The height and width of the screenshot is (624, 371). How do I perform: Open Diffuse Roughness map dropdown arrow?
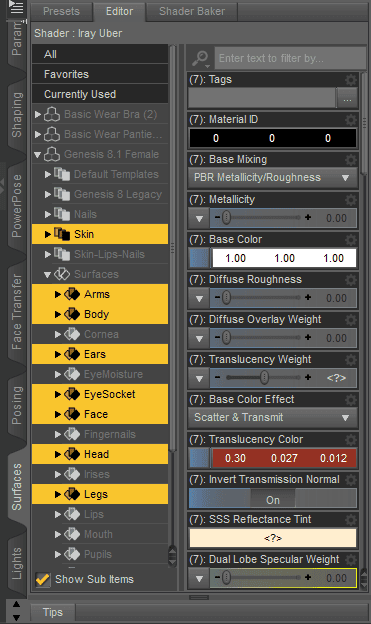[x=199, y=298]
